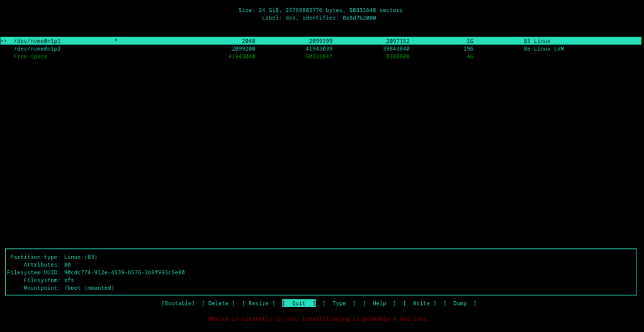Click the 83 Linux type entry
The image size is (644, 332).
pos(537,41)
